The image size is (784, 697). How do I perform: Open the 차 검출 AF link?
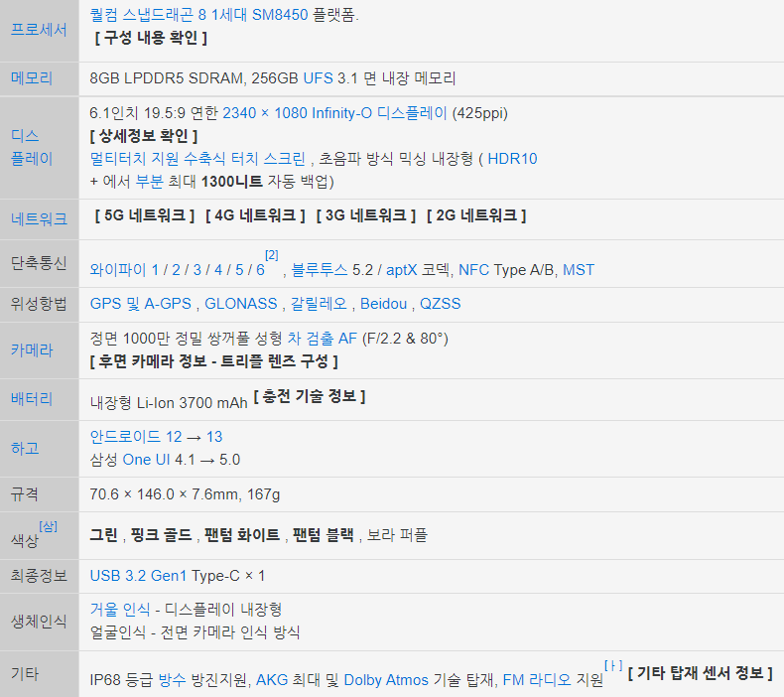322,339
